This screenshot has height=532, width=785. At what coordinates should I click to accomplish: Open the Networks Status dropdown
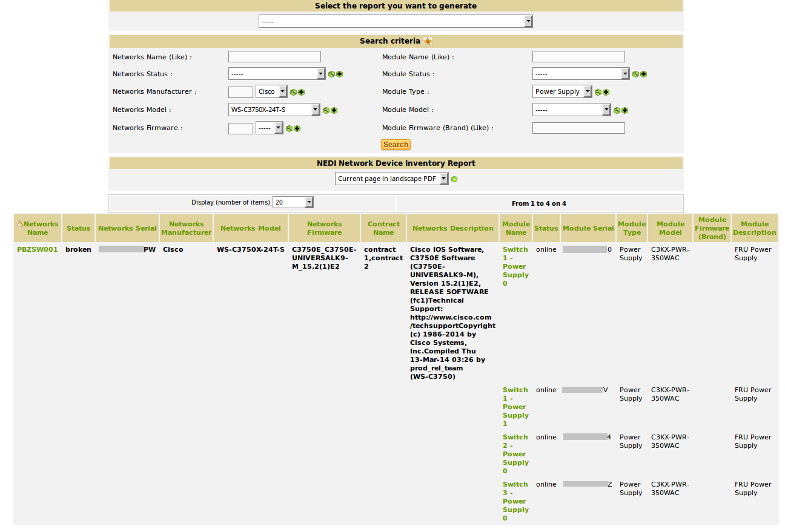click(x=277, y=74)
